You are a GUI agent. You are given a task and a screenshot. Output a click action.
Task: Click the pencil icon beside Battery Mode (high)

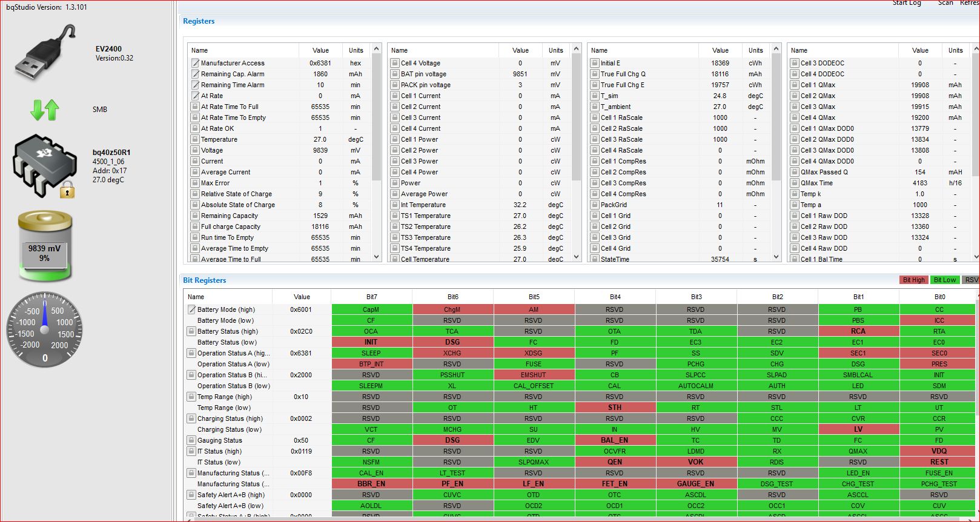tap(191, 309)
